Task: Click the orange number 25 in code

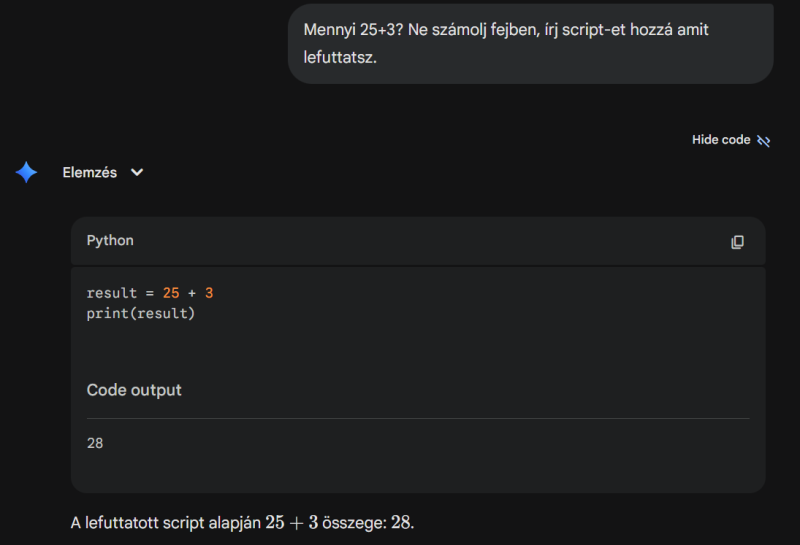Action: [171, 293]
